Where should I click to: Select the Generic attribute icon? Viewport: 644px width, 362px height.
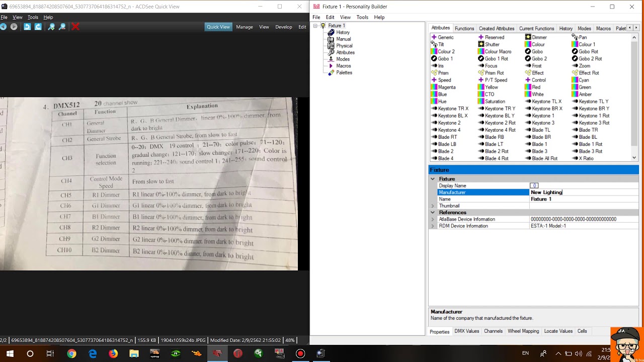434,37
